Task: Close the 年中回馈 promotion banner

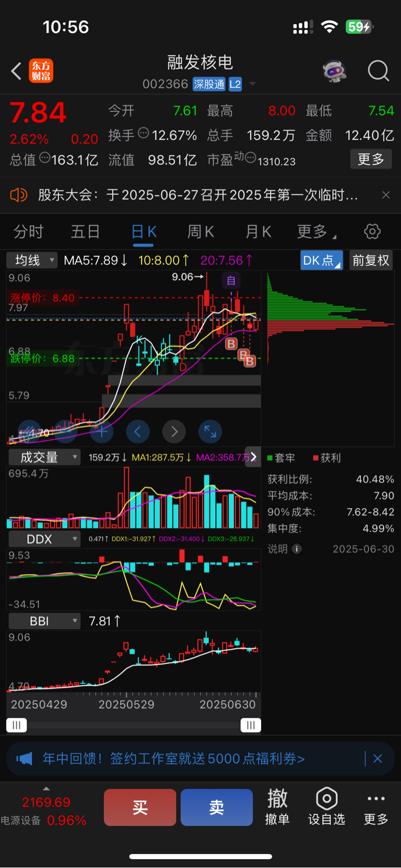Action: [378, 758]
